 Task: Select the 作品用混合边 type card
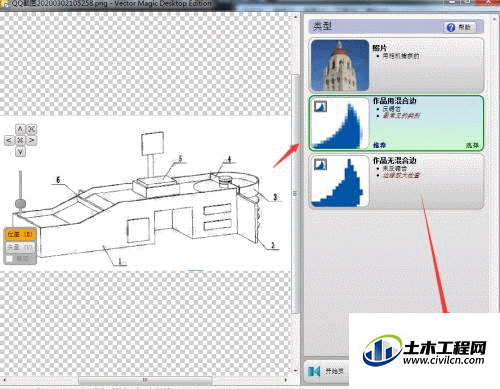click(396, 123)
